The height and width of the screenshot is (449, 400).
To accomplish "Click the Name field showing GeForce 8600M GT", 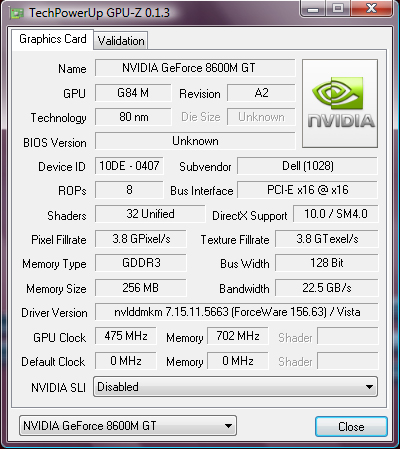I will [x=195, y=68].
